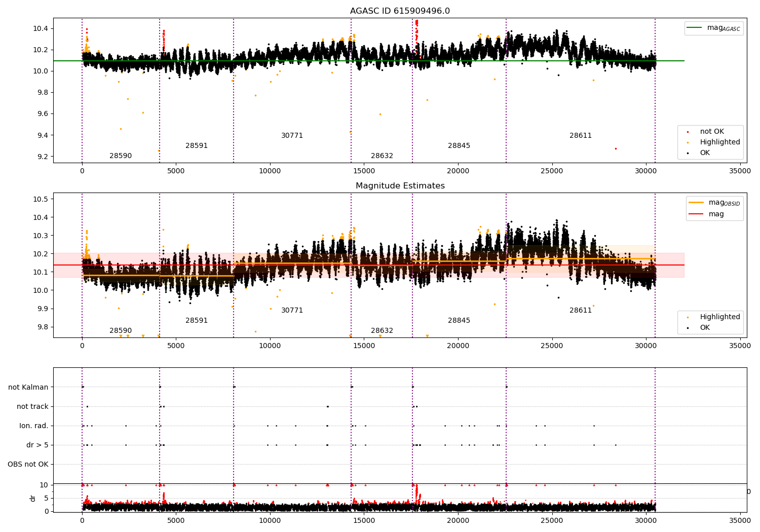Click OBSID label 28611 in top plot

[581, 136]
